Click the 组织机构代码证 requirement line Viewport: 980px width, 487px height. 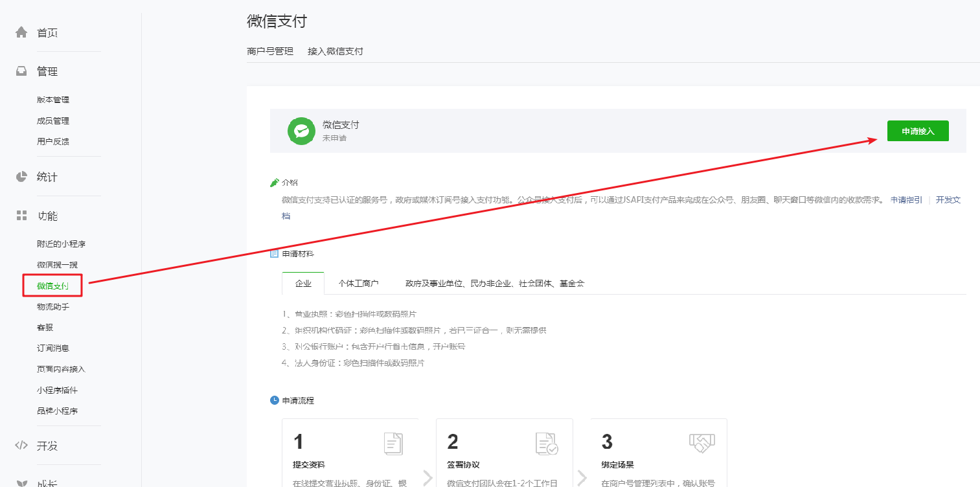415,330
